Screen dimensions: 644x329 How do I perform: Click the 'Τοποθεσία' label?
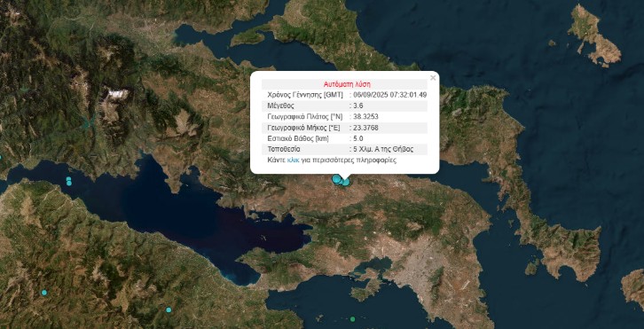(284, 149)
